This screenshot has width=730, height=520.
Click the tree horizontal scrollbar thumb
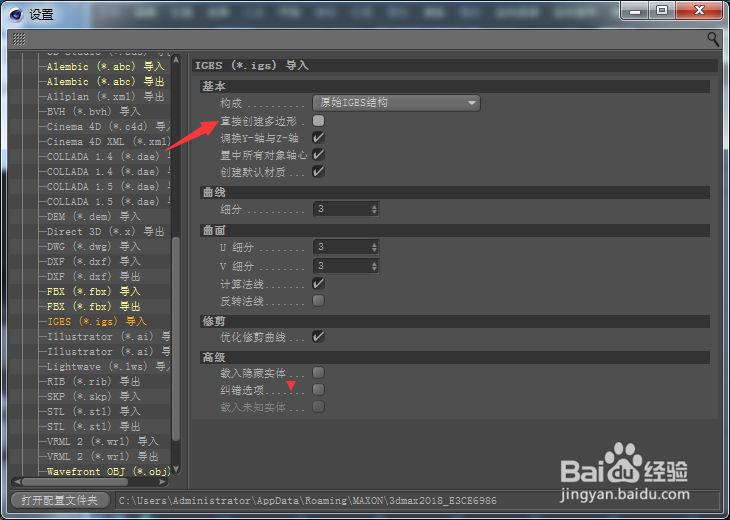pyautogui.click(x=74, y=482)
